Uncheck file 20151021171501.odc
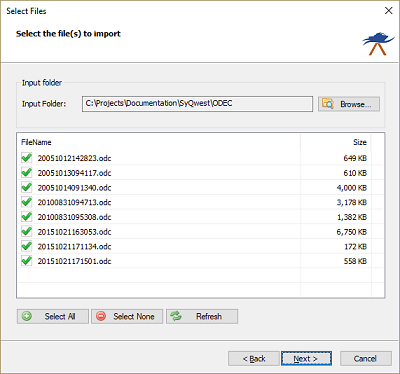400x374 pixels. coord(27,260)
